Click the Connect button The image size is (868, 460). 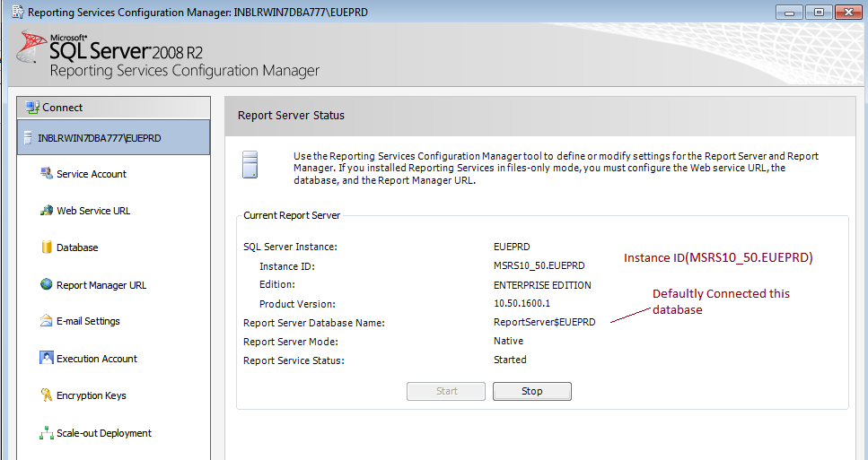point(113,108)
